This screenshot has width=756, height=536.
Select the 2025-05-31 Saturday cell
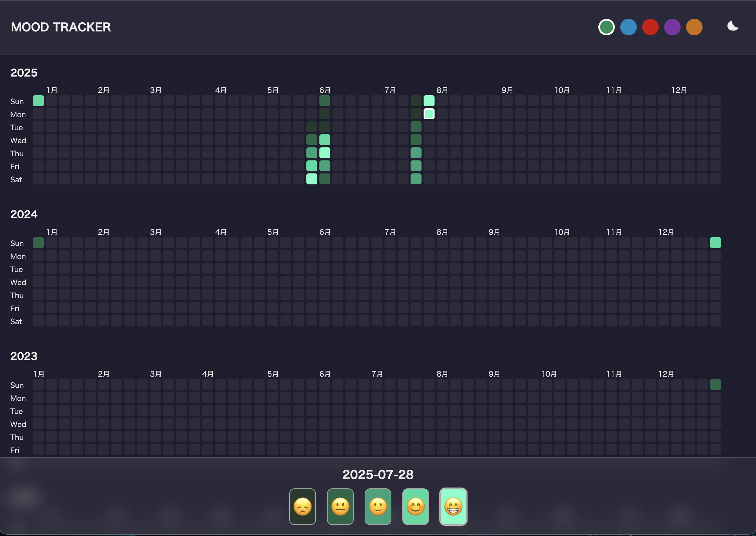pos(312,179)
